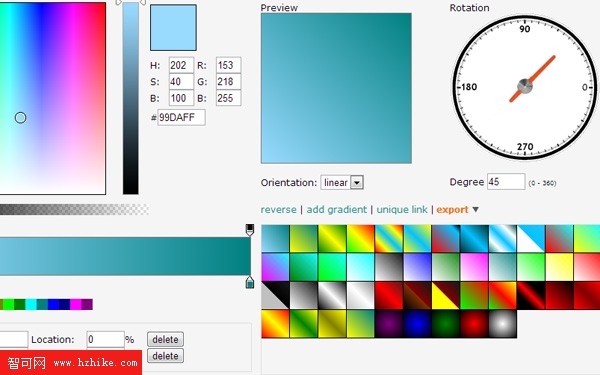Select the teal-blue preset matching current gradient
This screenshot has height=375, width=600.
pyautogui.click(x=275, y=238)
